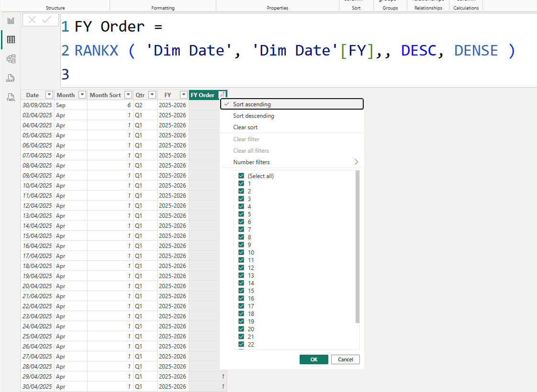Expand Number filters submenu
Viewport: 537px width, 392px height.
[x=292, y=162]
